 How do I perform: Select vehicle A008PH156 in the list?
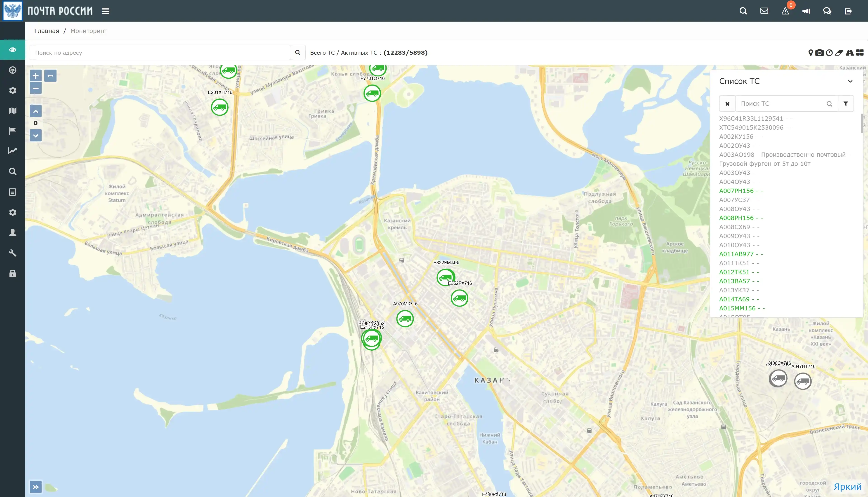pyautogui.click(x=741, y=218)
